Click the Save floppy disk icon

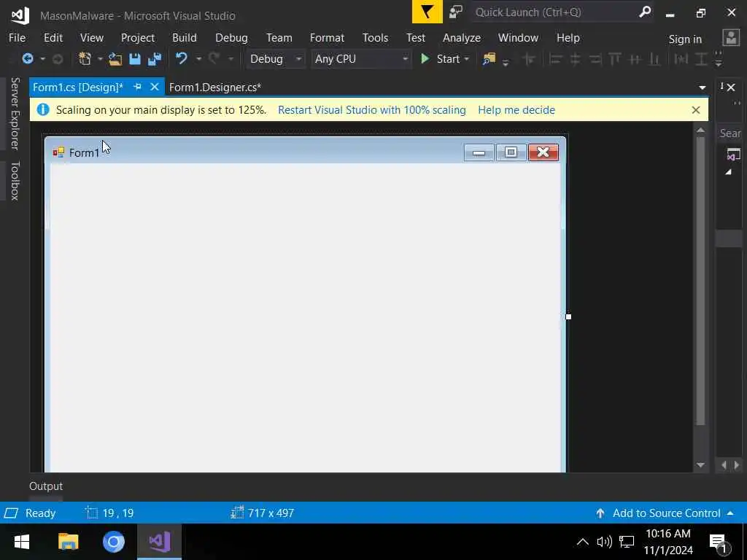[135, 58]
